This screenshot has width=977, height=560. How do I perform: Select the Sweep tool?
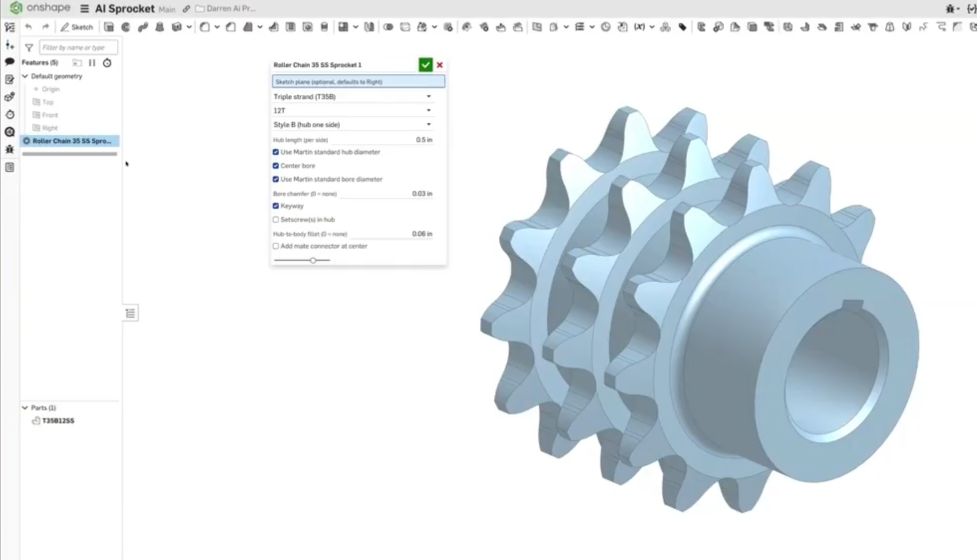point(143,27)
